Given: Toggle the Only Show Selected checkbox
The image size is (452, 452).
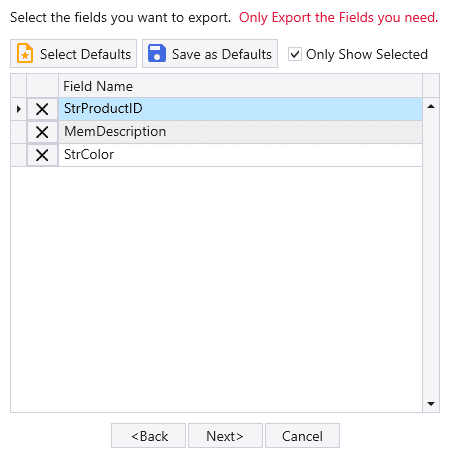Looking at the screenshot, I should click(x=295, y=54).
